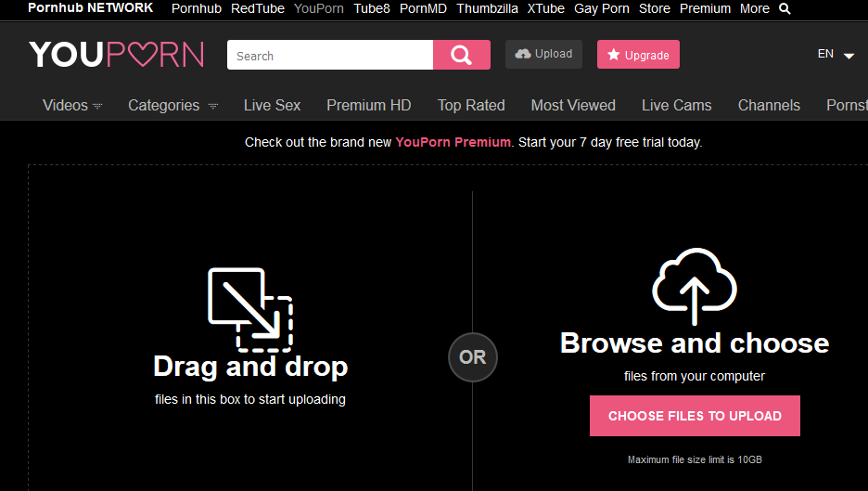Open the EN language dropdown
The image size is (868, 491).
(x=836, y=55)
